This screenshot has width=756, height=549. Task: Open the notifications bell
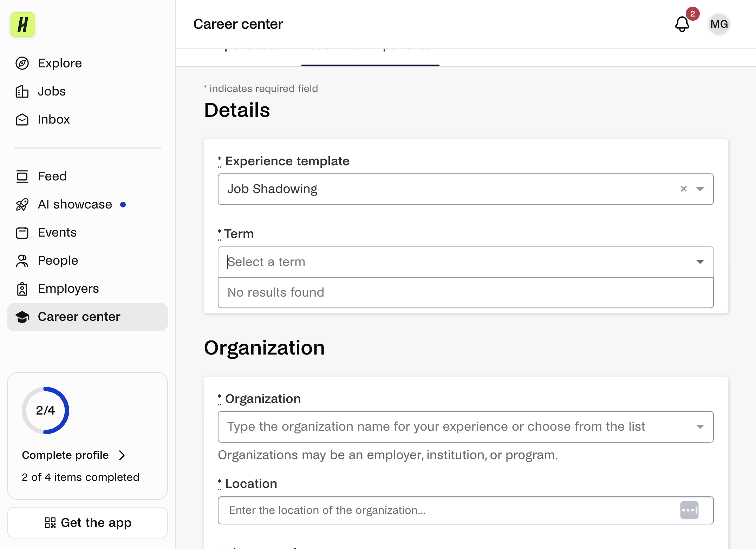682,24
